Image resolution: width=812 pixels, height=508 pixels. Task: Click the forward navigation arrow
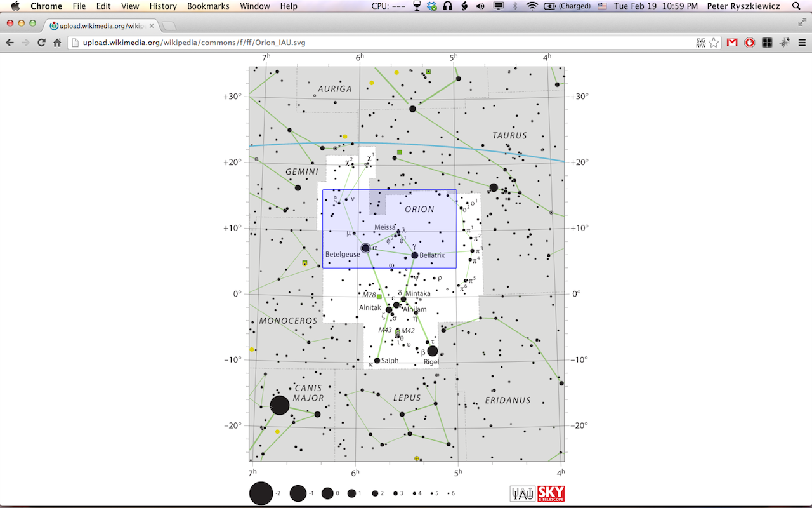(25, 43)
